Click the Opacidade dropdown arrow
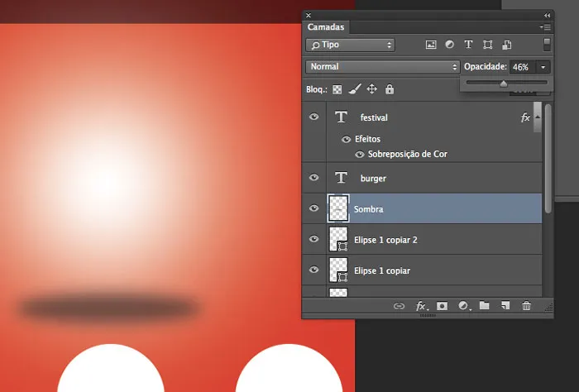 [x=543, y=67]
